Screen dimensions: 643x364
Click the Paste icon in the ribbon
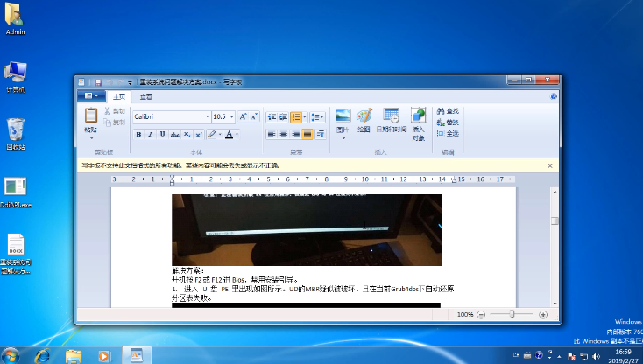90,115
